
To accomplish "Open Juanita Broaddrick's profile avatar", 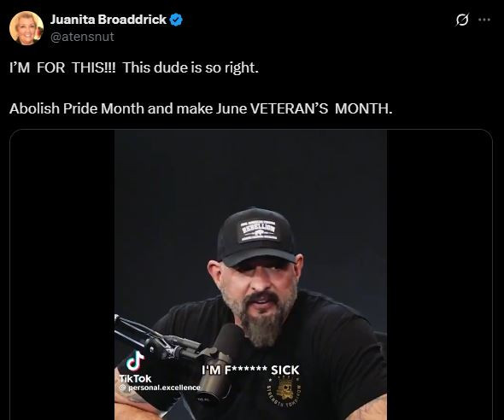I will 26,28.
